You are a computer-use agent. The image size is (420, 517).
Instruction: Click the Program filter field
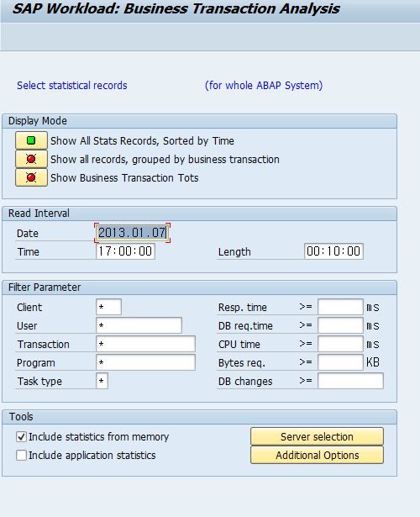[145, 362]
